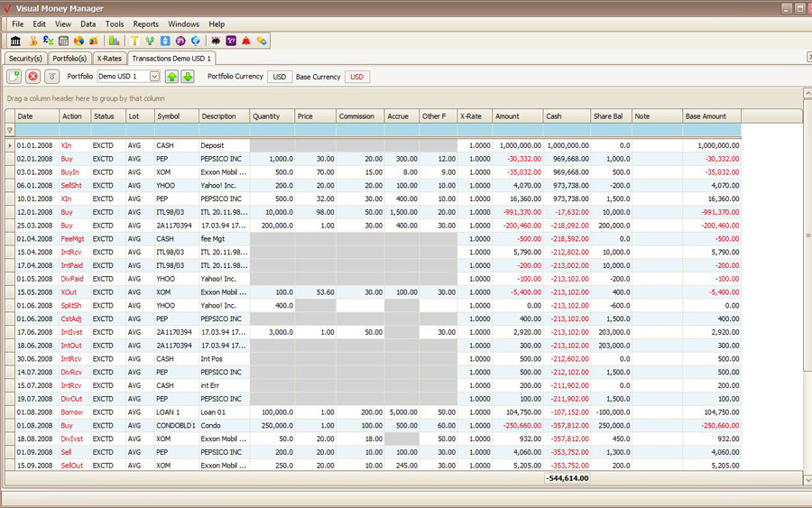Open the pie chart toolbar icon
The image size is (812, 508).
click(x=78, y=41)
